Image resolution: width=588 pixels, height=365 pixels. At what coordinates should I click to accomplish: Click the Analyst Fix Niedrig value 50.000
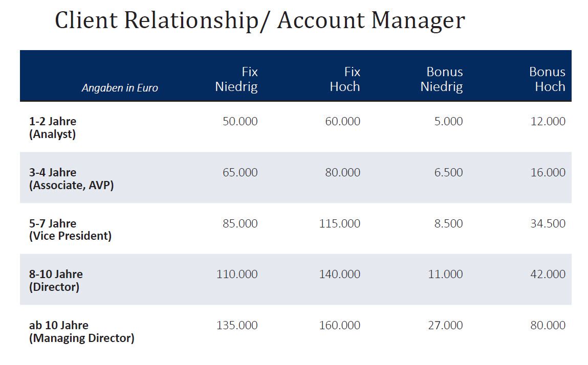pyautogui.click(x=240, y=122)
